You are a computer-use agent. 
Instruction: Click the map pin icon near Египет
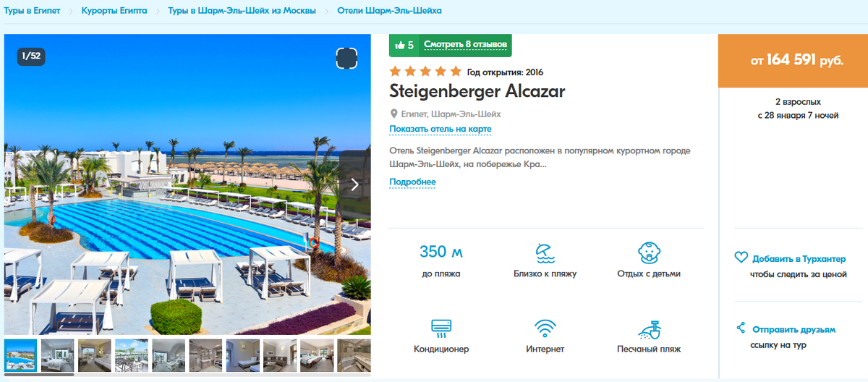[x=394, y=114]
